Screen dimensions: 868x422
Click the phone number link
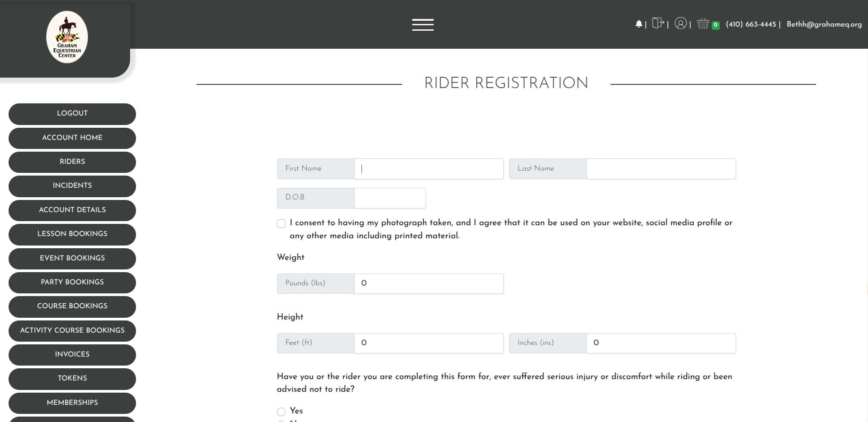(x=751, y=24)
